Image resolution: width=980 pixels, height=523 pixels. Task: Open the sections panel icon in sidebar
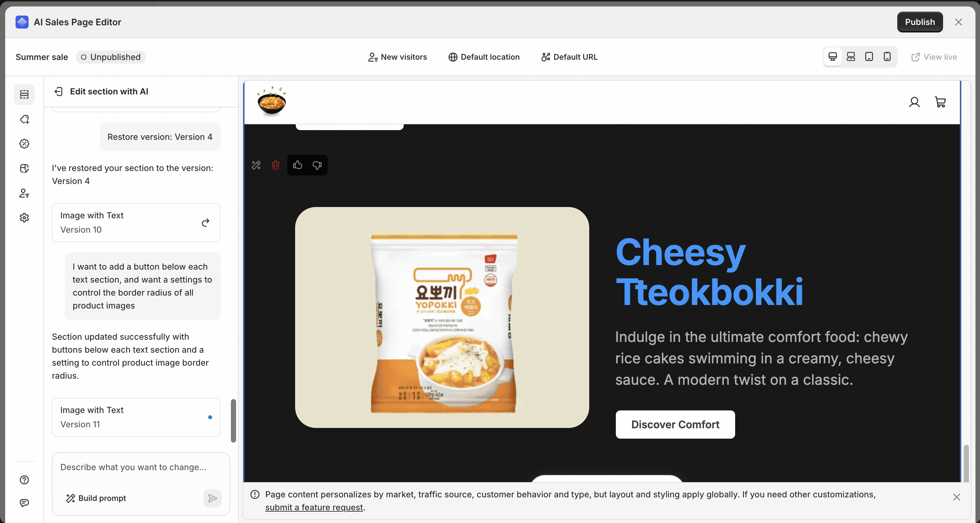point(24,94)
